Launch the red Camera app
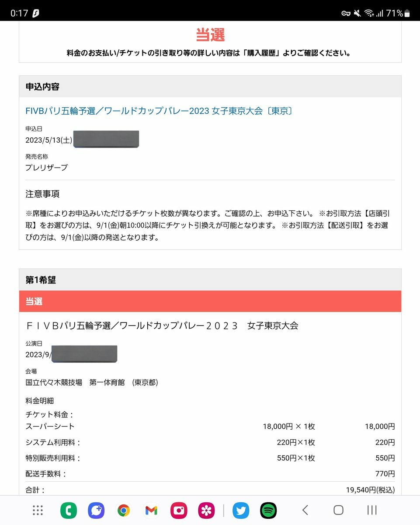The image size is (420, 525). click(x=179, y=510)
